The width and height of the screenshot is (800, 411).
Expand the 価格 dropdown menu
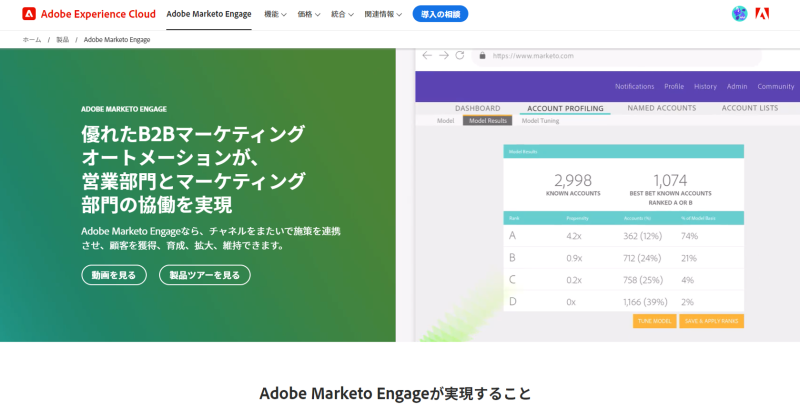(x=309, y=14)
